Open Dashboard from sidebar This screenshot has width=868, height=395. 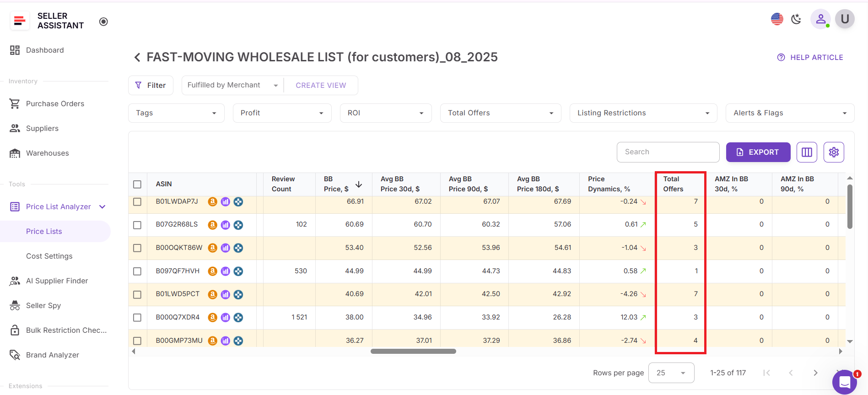(44, 50)
